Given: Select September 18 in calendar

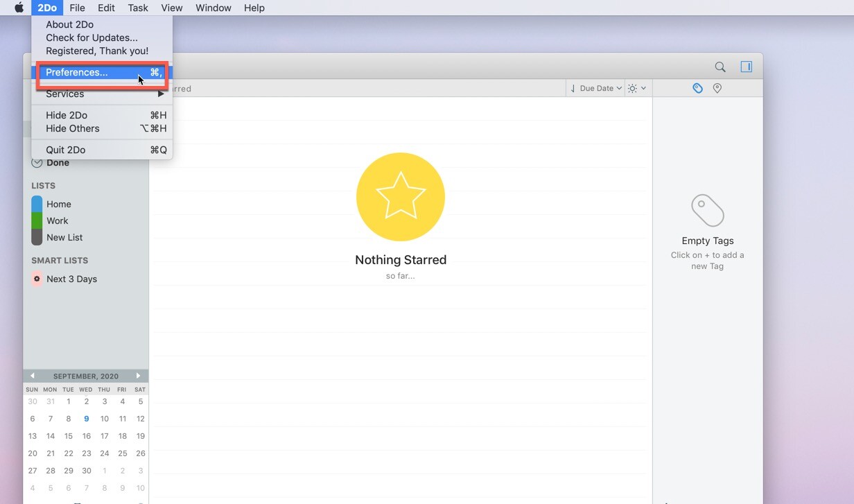Looking at the screenshot, I should coord(123,436).
